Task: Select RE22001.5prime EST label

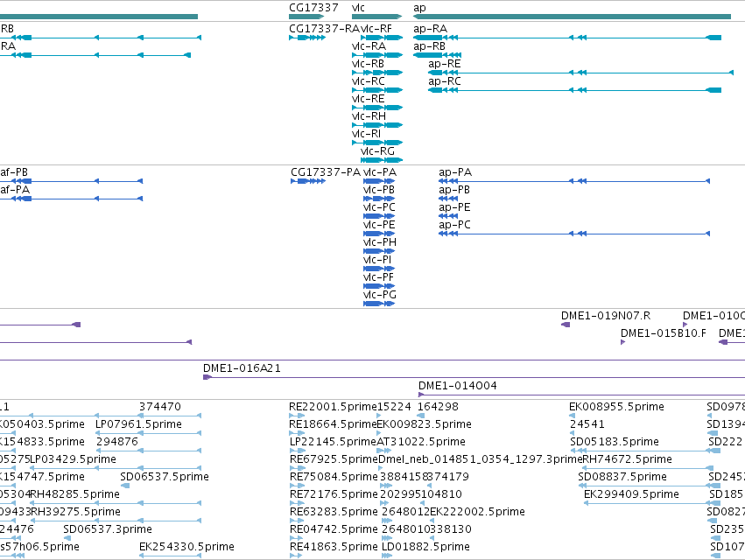Action: (333, 407)
